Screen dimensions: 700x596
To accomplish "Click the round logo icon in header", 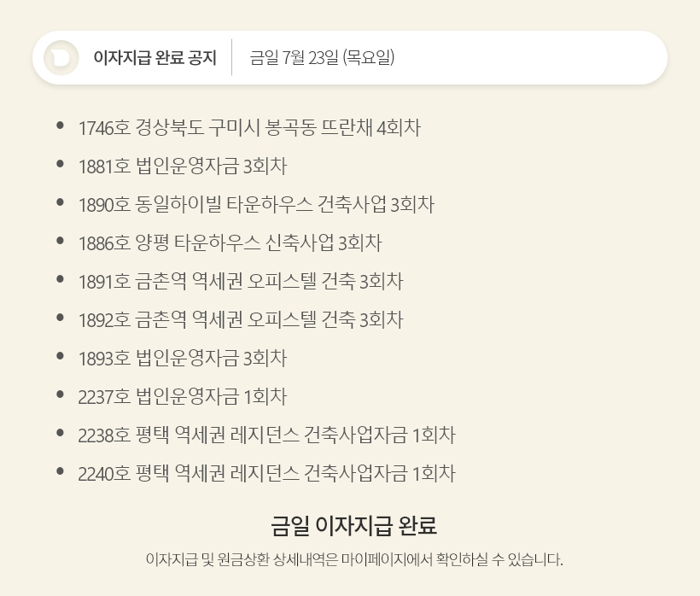I will [x=61, y=58].
